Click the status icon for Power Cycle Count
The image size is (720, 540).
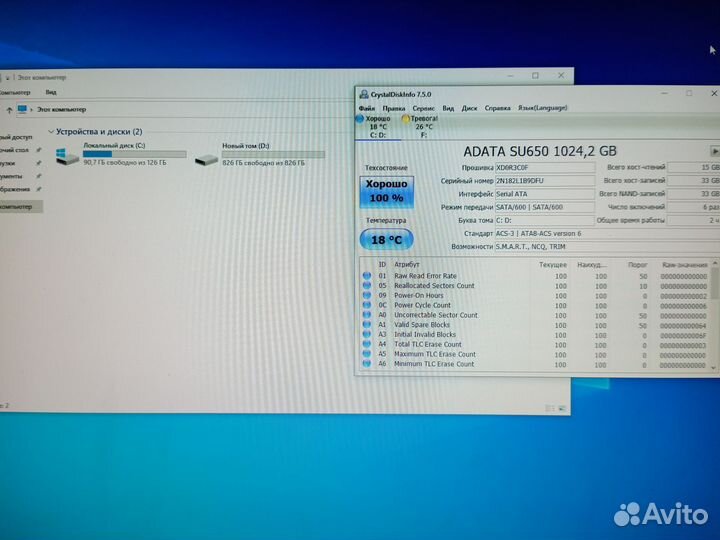(366, 305)
